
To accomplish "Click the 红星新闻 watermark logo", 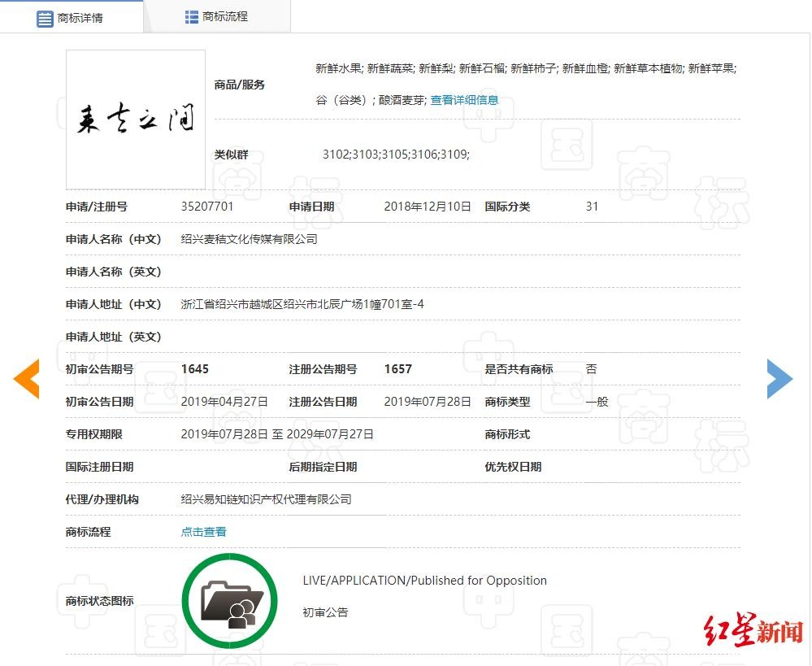I will click(752, 631).
